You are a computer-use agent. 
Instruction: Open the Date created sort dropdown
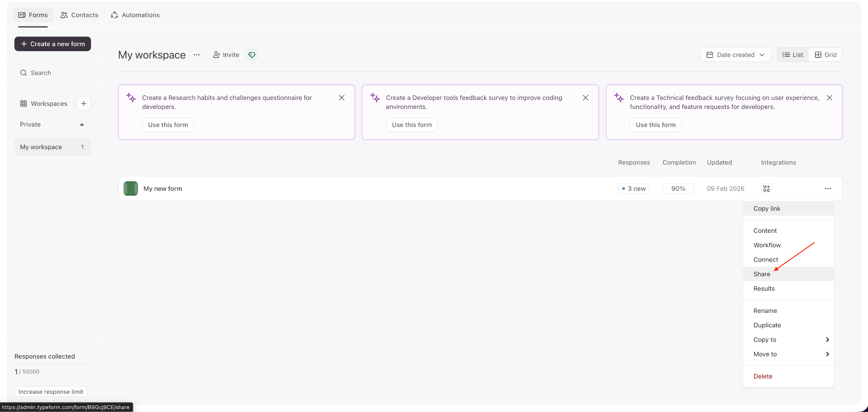(x=735, y=55)
